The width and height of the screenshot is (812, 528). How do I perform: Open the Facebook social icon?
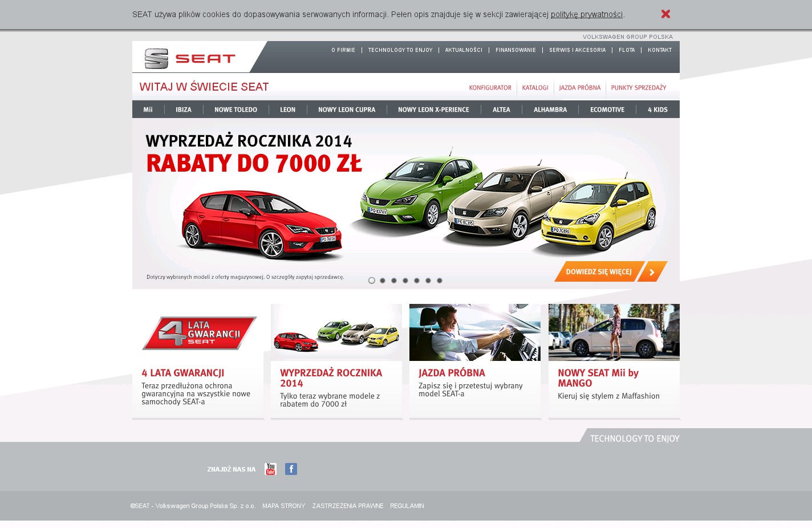point(291,469)
